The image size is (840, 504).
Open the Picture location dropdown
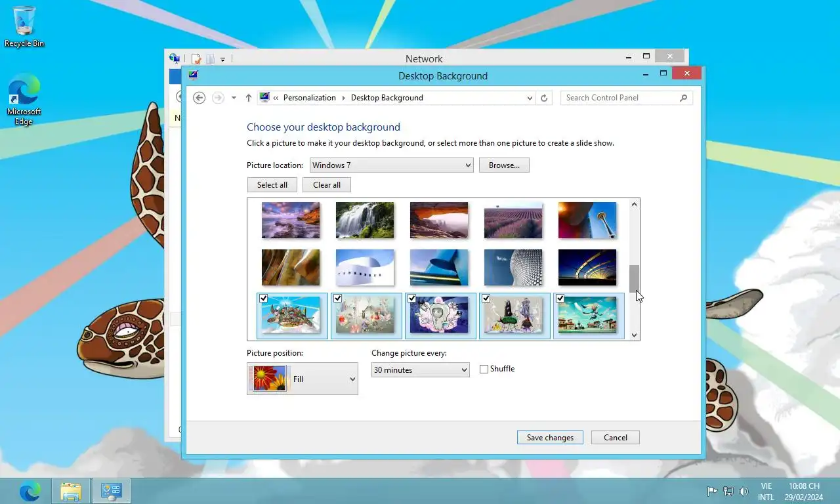point(391,165)
